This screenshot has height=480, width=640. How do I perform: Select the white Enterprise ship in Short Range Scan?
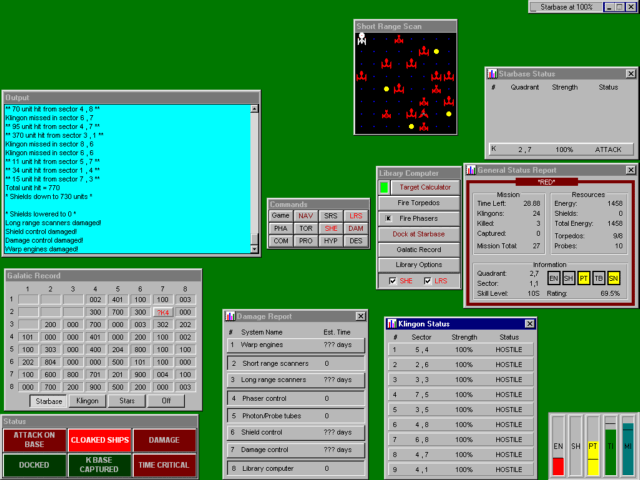click(362, 39)
